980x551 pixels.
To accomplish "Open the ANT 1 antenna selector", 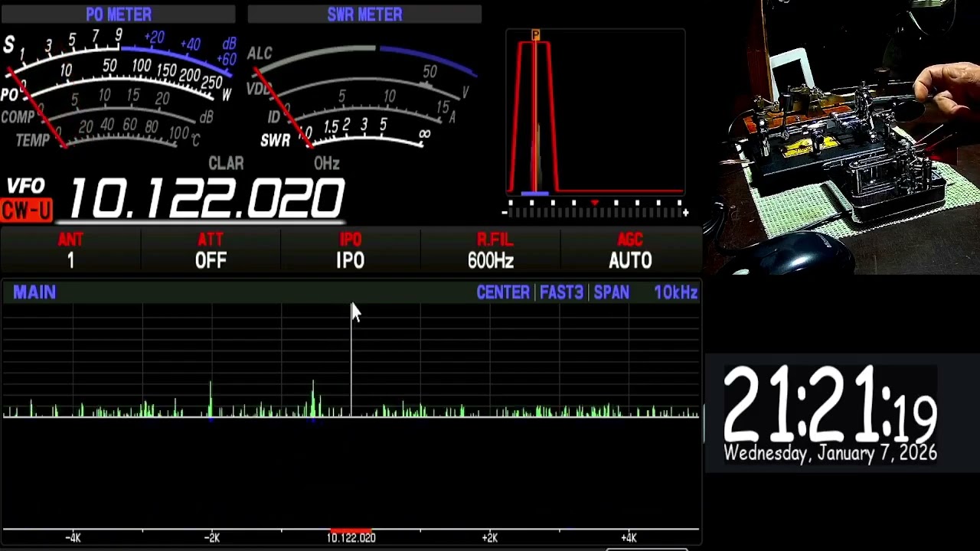I will tap(70, 251).
